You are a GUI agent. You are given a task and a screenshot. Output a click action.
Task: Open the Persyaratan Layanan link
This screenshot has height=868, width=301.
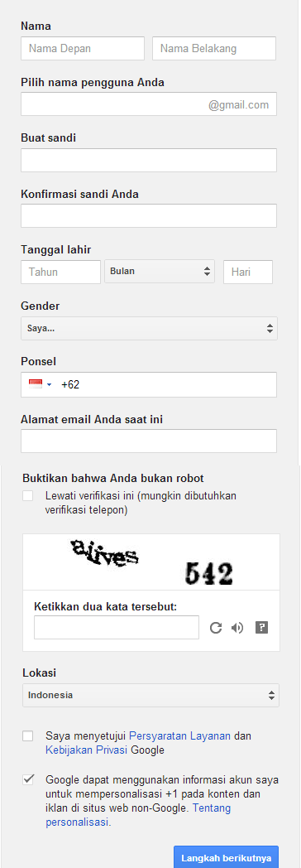[x=180, y=736]
